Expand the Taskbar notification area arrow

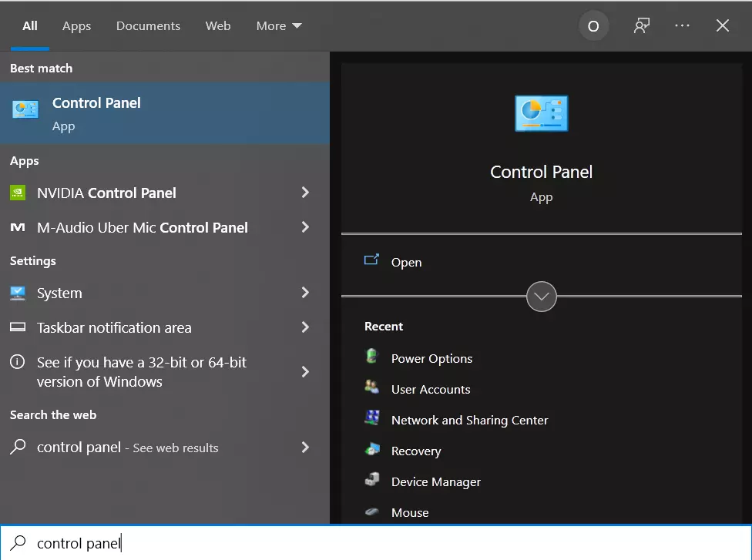pos(305,327)
